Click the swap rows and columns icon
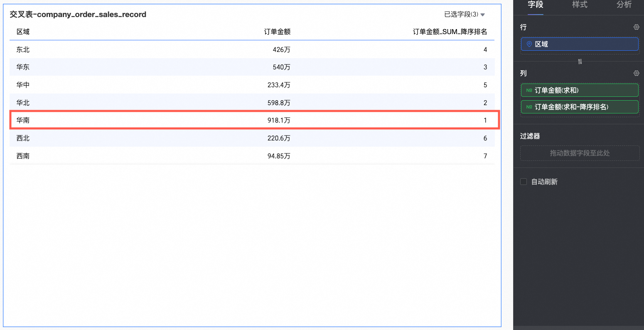 (x=580, y=62)
